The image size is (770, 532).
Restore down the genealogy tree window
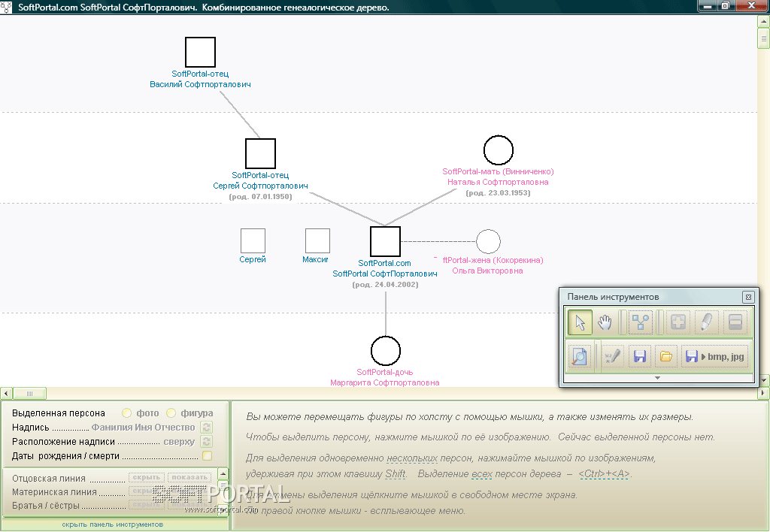[x=726, y=6]
